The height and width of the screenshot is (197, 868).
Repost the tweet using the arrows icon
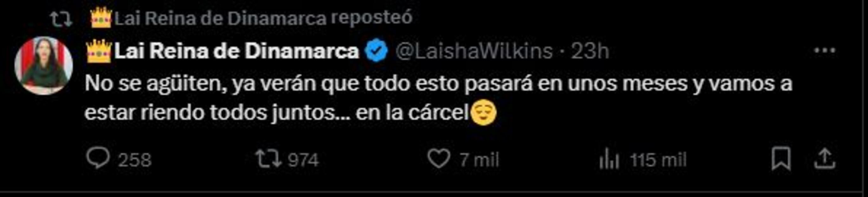coord(269,159)
